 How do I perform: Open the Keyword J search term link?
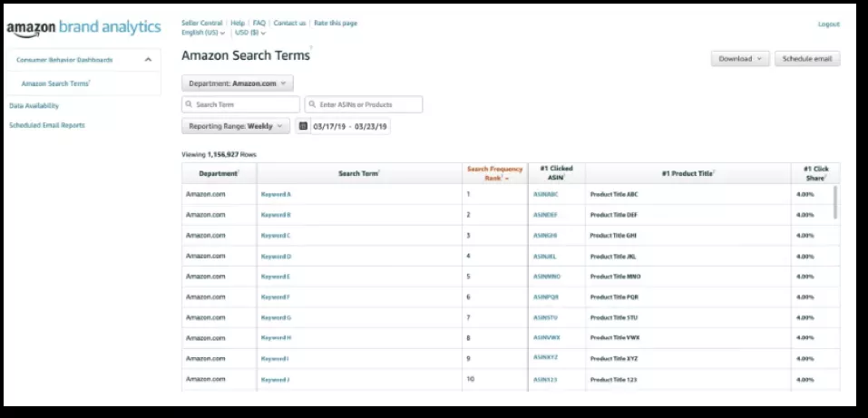tap(275, 380)
